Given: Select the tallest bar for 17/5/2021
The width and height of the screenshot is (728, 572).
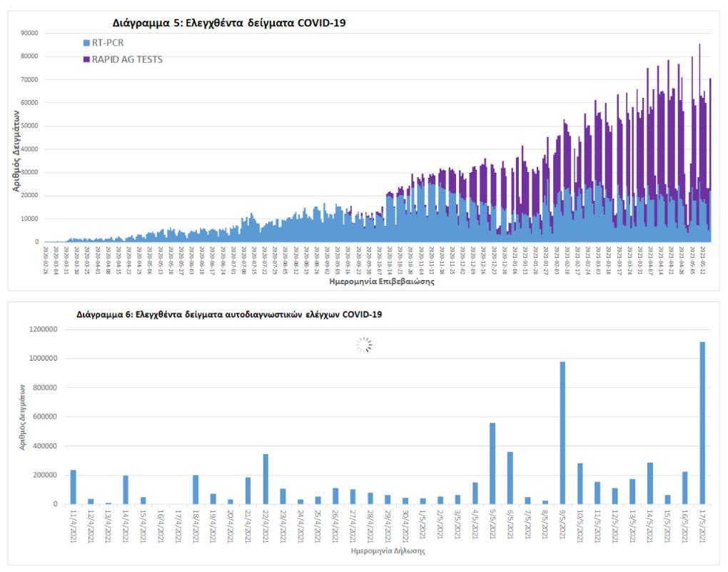Looking at the screenshot, I should [x=702, y=423].
